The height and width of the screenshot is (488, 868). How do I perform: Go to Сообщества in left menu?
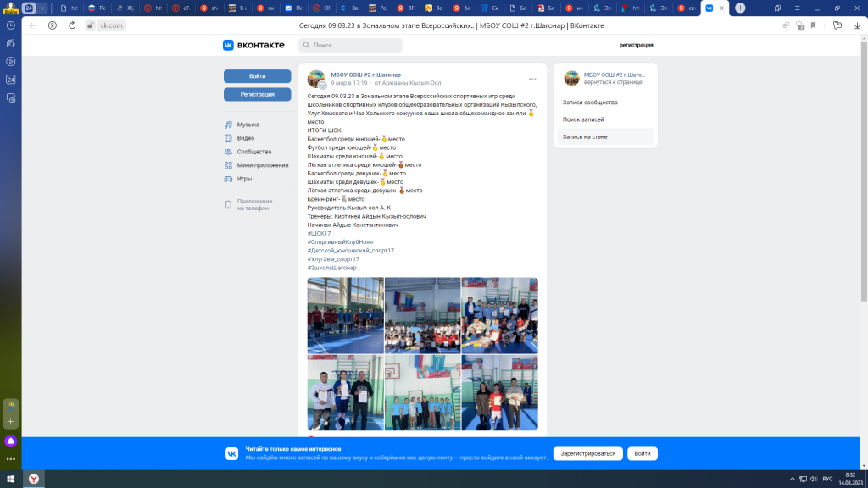(x=253, y=152)
